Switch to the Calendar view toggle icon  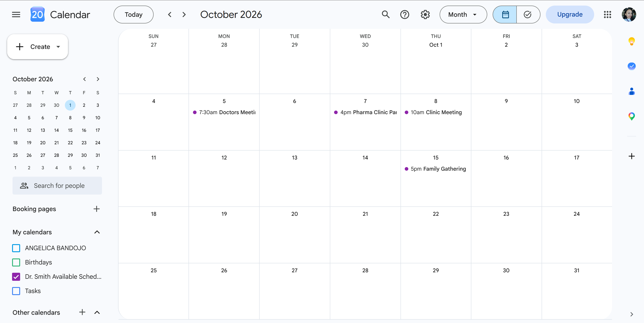click(505, 15)
